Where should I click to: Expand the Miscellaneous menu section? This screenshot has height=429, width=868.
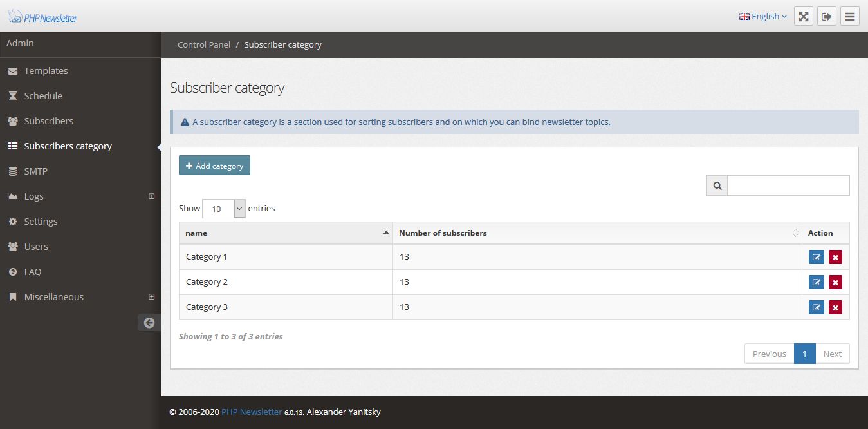[152, 297]
